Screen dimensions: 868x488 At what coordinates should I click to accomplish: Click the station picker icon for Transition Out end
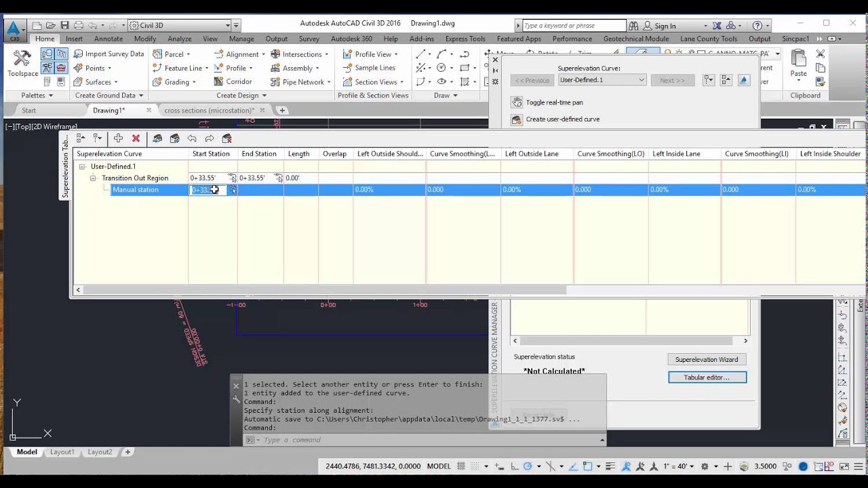278,178
